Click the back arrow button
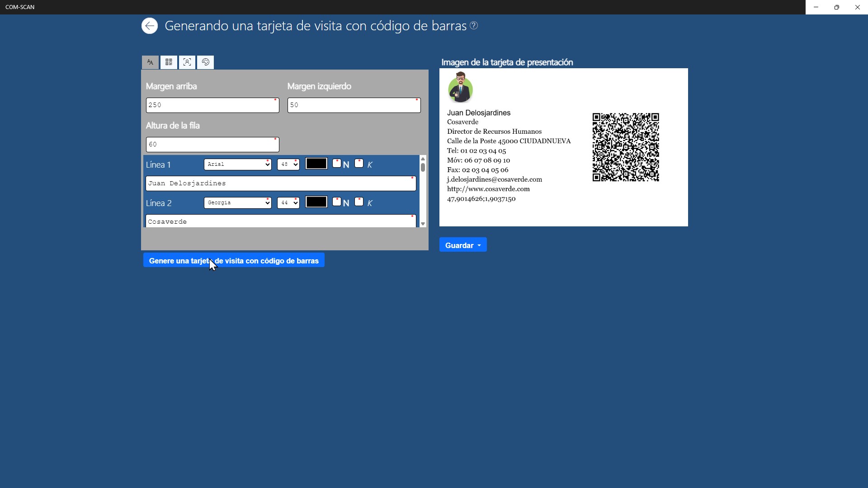The width and height of the screenshot is (868, 488). (x=150, y=26)
